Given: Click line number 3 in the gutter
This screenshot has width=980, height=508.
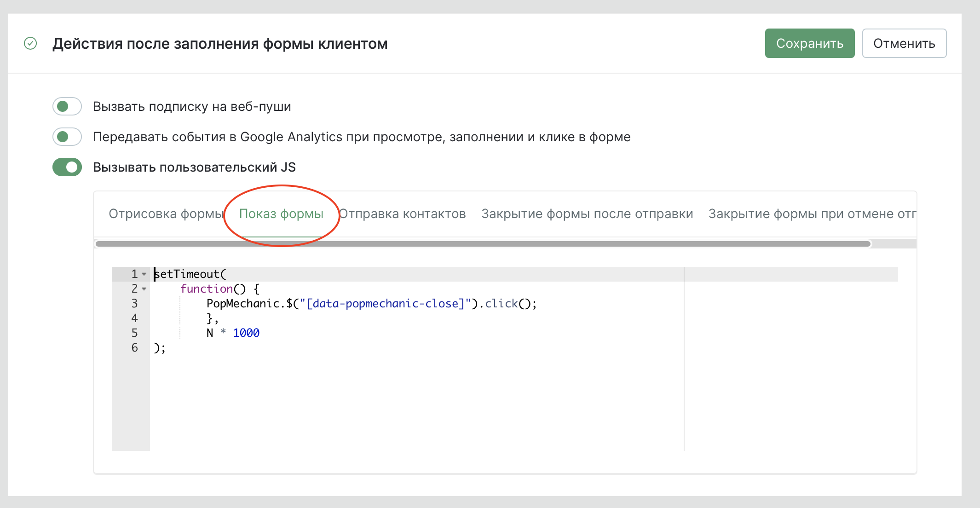Looking at the screenshot, I should pos(134,304).
